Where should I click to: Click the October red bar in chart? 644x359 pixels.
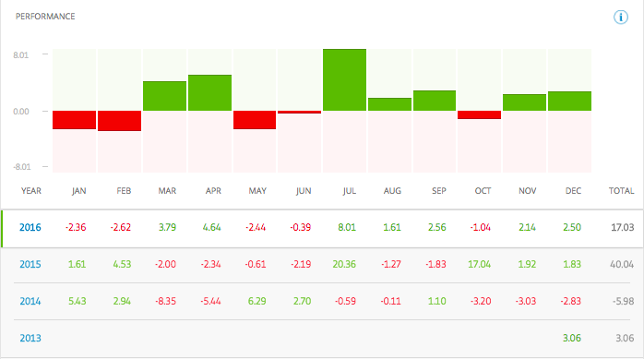(479, 115)
